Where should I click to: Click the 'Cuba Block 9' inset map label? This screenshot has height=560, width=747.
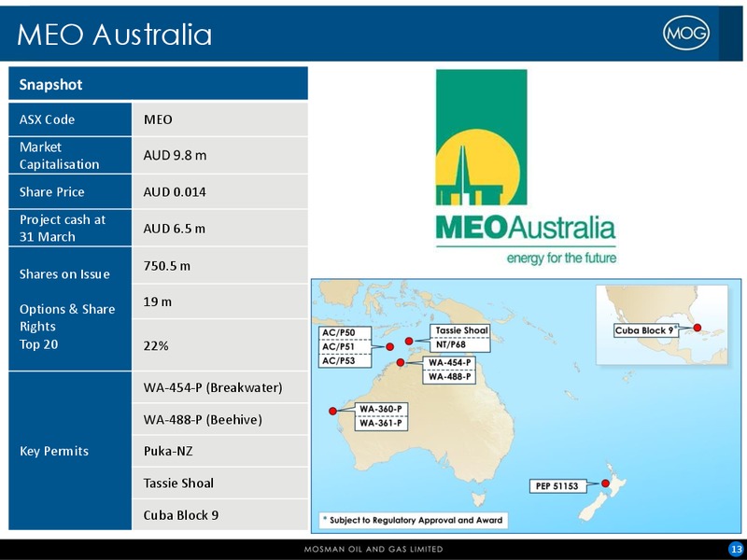click(645, 330)
